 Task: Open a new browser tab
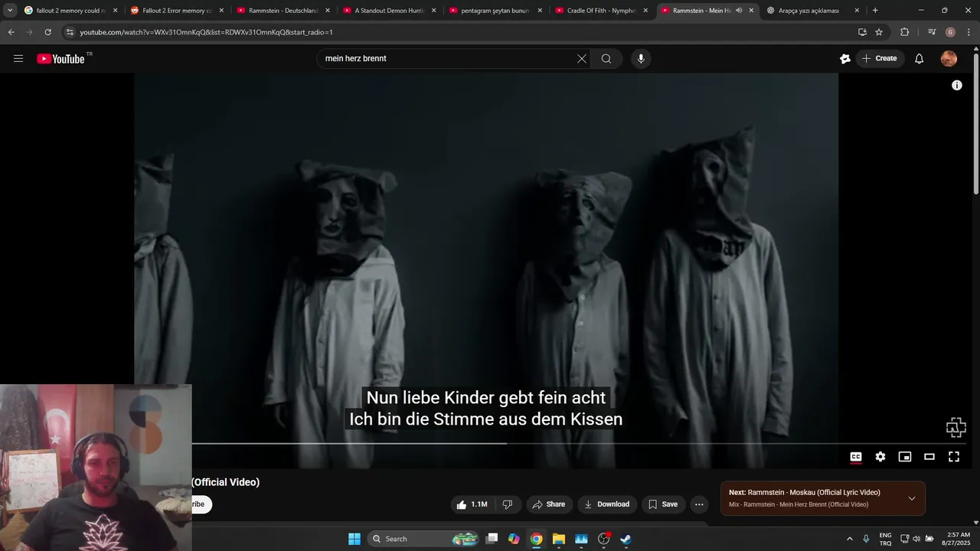[x=875, y=11]
